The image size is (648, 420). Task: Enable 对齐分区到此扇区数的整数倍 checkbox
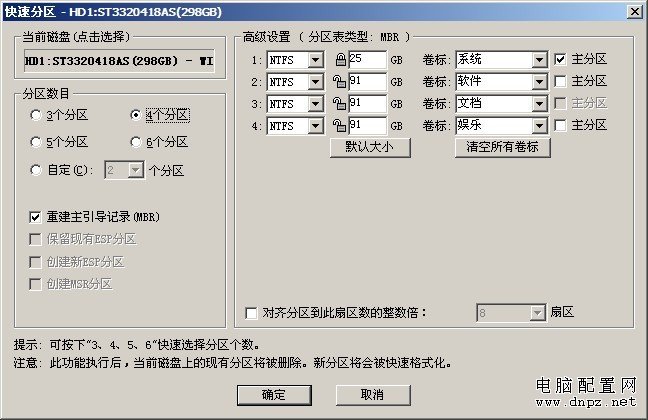(x=251, y=313)
